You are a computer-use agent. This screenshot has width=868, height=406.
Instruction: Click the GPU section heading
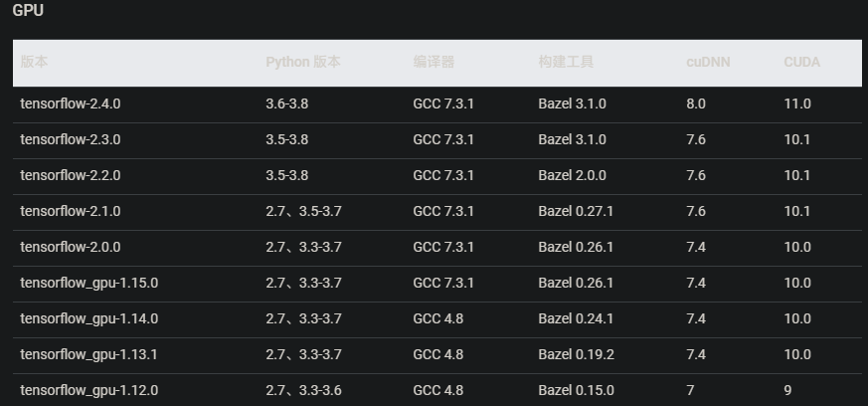(x=28, y=11)
